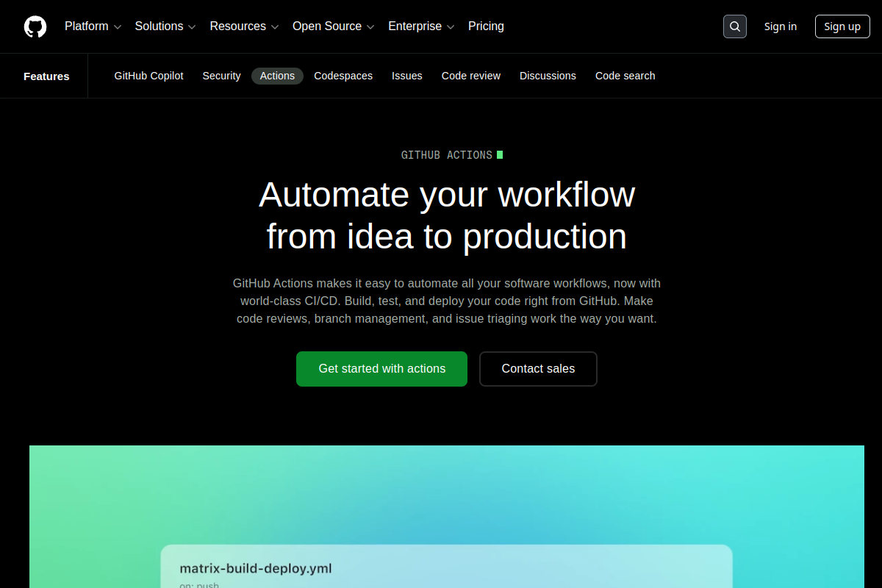Screen dimensions: 882x588
Task: Switch to Code review features tab
Action: coord(471,76)
